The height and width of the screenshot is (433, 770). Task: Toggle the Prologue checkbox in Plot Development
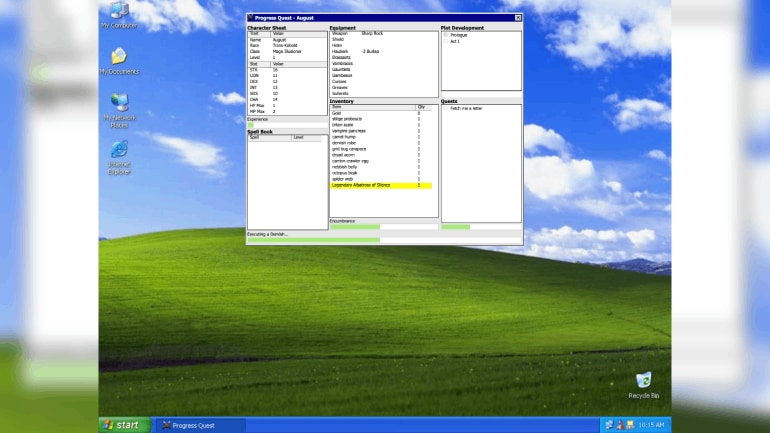click(446, 35)
